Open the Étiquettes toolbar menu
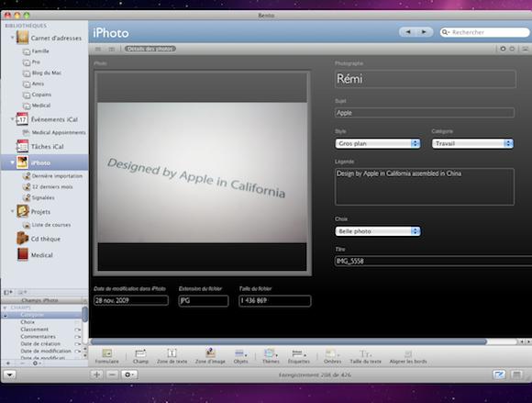Image resolution: width=532 pixels, height=403 pixels. point(299,356)
